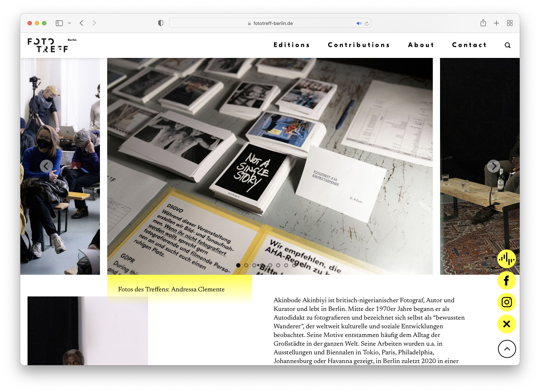Image resolution: width=540 pixels, height=392 pixels.
Task: Open the Instagram profile link
Action: coord(506,302)
